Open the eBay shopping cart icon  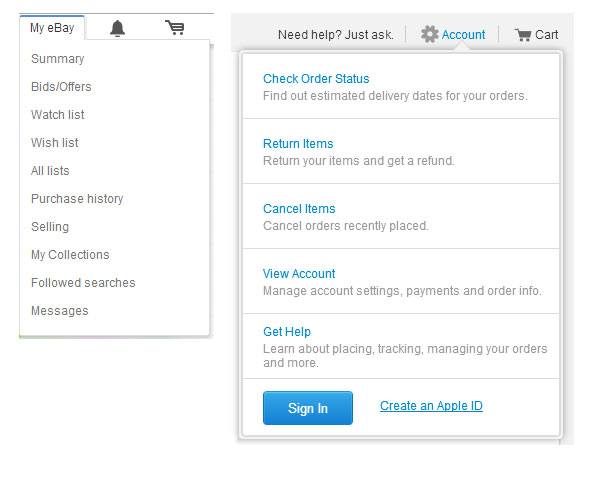[175, 27]
